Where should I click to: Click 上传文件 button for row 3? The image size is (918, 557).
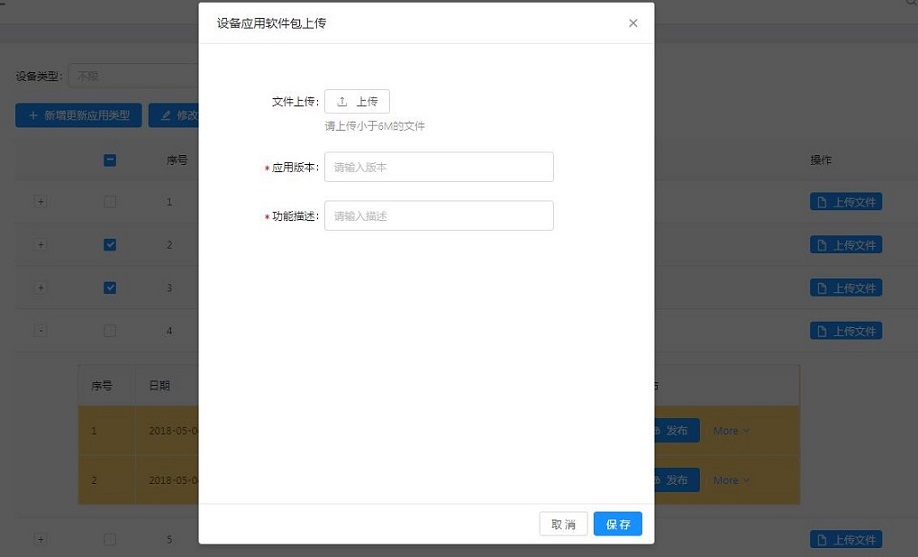[x=846, y=288]
